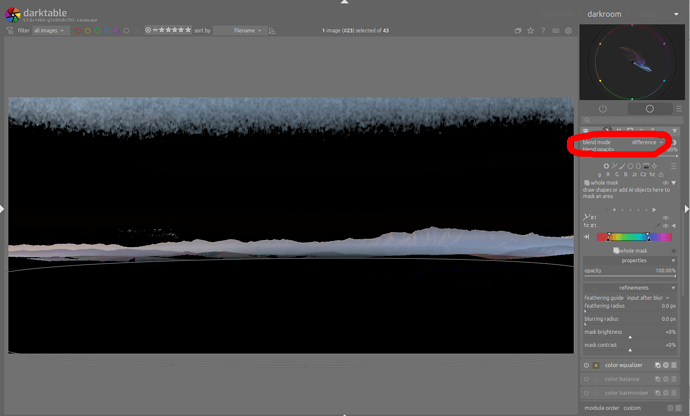Screen dimensions: 690x416
Task: Open color balance presets menu
Action: tap(674, 379)
